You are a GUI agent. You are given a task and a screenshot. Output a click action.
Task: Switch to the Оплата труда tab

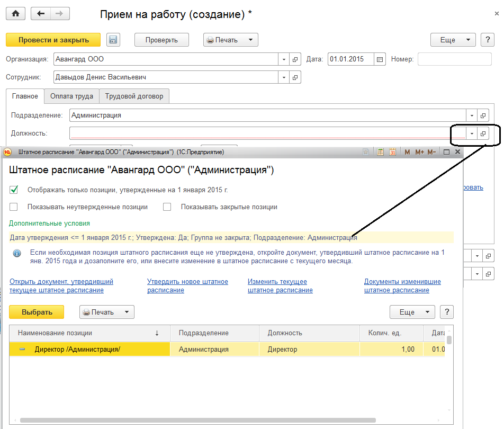(71, 96)
